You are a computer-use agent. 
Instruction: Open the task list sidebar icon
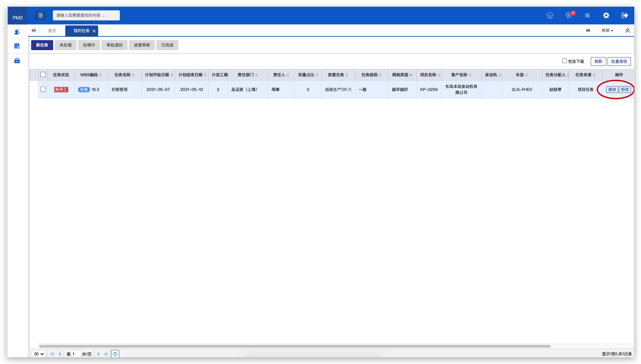pos(17,46)
